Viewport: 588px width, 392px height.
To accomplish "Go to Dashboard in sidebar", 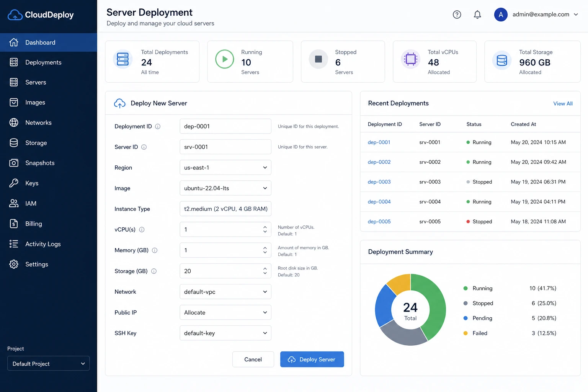I will click(x=49, y=42).
